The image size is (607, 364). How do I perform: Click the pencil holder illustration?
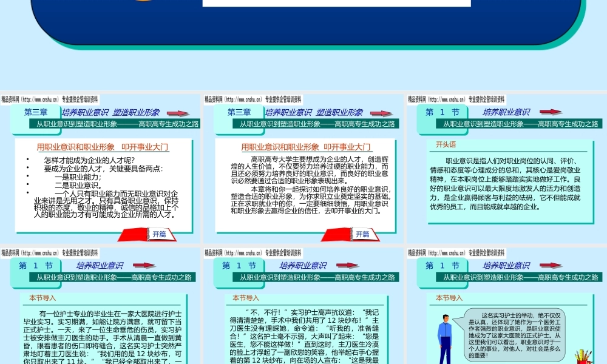[x=584, y=357]
